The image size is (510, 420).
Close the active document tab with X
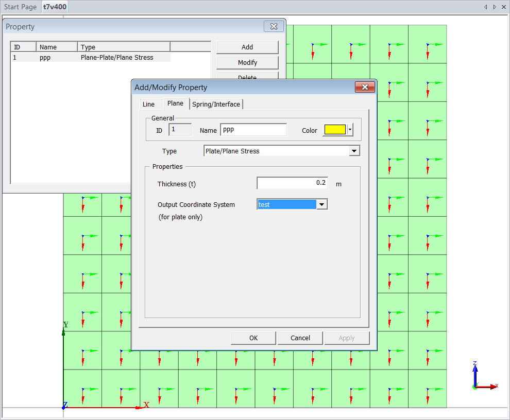point(503,7)
